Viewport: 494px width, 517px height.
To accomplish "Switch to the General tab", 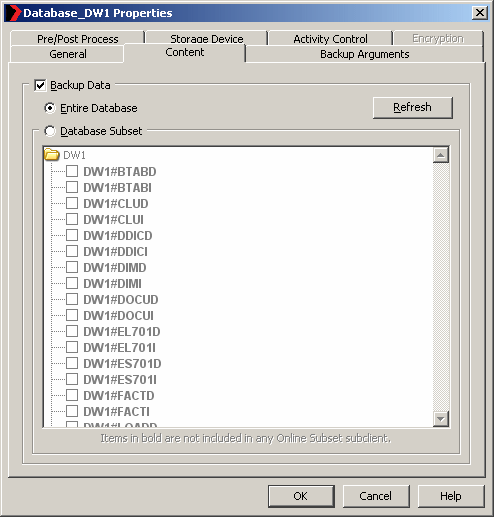I will 68,54.
